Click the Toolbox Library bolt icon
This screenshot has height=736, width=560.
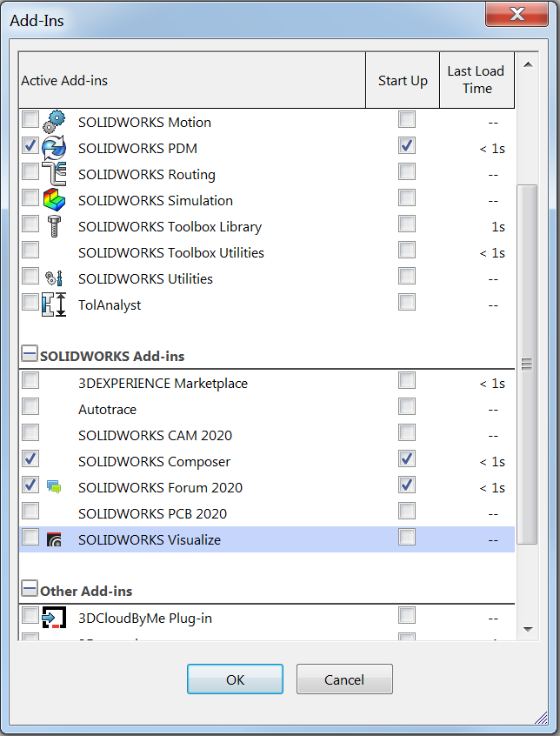coord(54,226)
